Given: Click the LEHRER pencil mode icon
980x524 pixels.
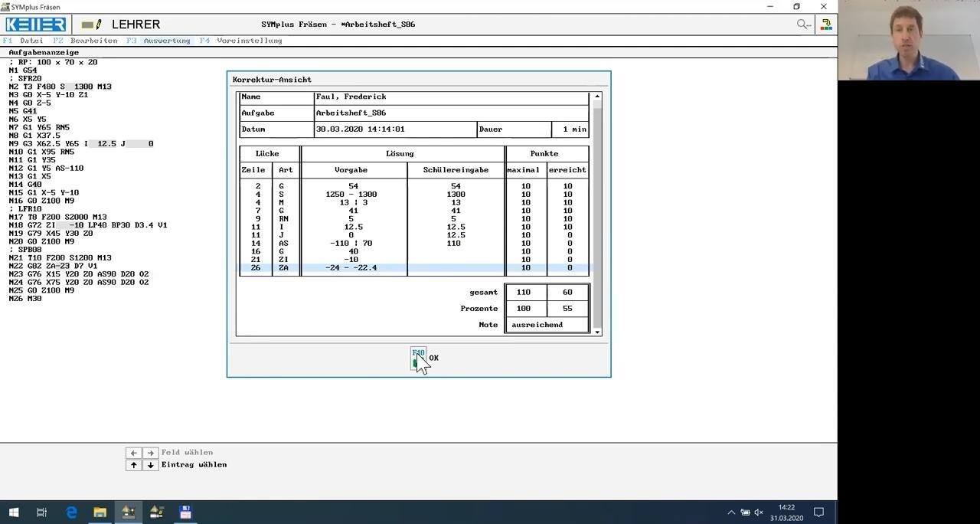Looking at the screenshot, I should [92, 25].
